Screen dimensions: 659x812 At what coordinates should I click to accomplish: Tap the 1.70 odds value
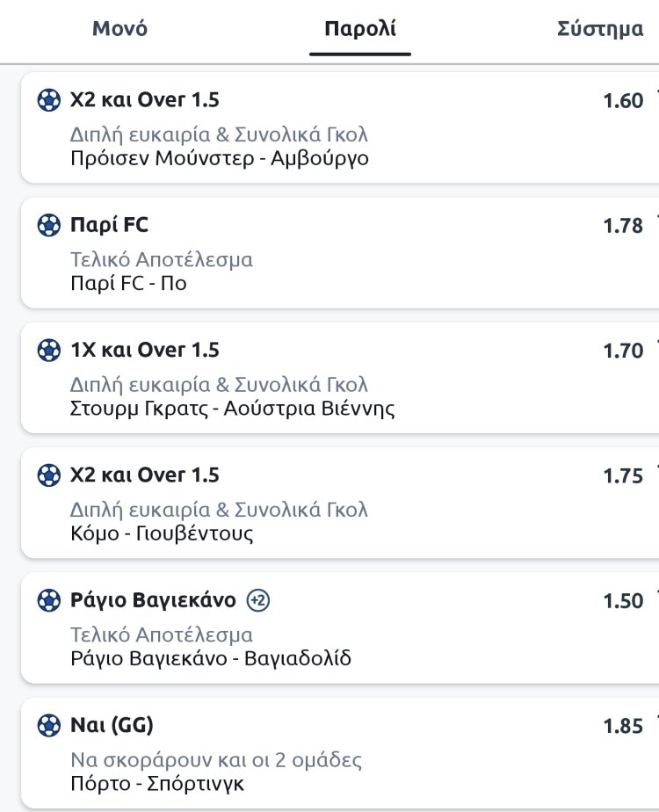[623, 351]
